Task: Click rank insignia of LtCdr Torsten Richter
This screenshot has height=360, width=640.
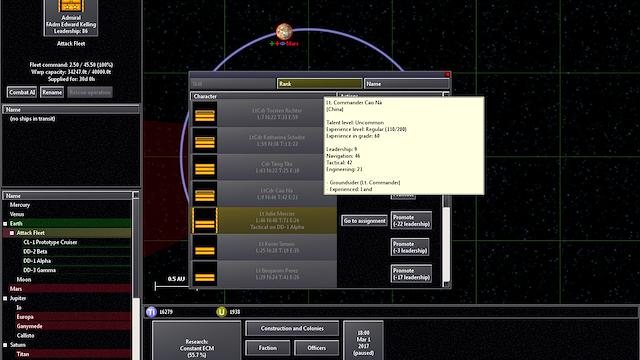Action: click(x=204, y=114)
